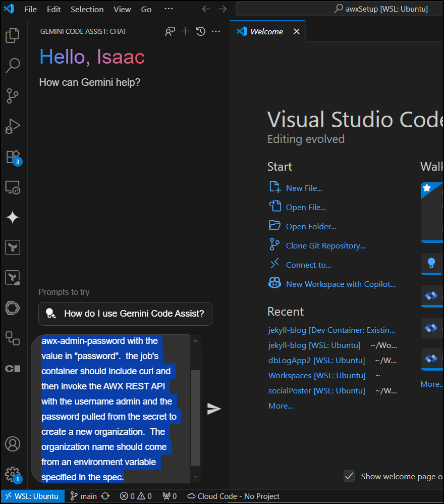Screen dimensions: 444x504
Task: Open recent jekyll-blog [WSL: Ubuntu] entry
Action: (x=314, y=345)
